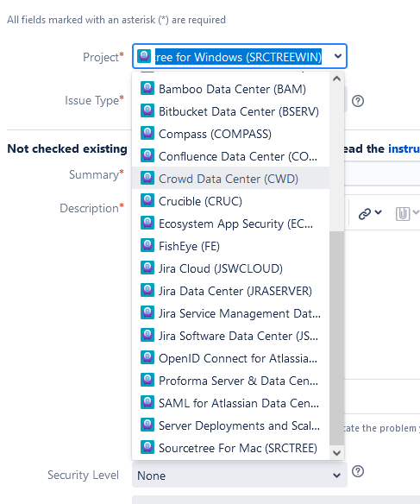This screenshot has height=504, width=420.
Task: Click the Bamboo Data Center project avatar
Action: coord(147,88)
